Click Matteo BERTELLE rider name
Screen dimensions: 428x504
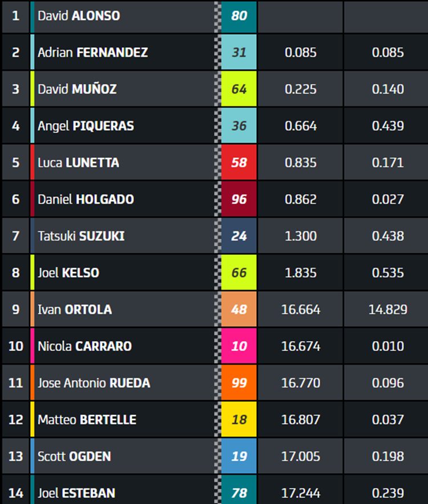tap(87, 420)
